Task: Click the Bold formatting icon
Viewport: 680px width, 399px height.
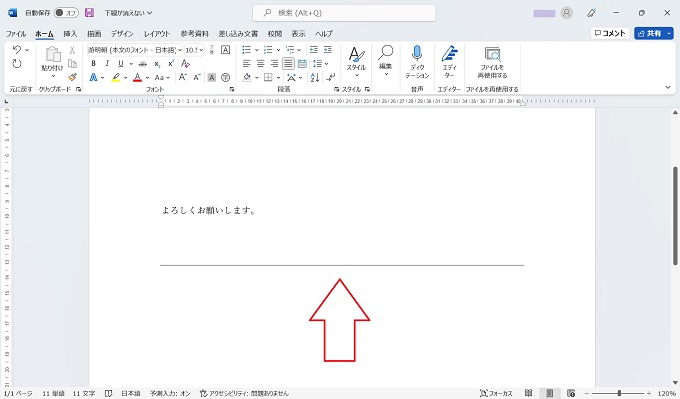Action: click(x=93, y=64)
